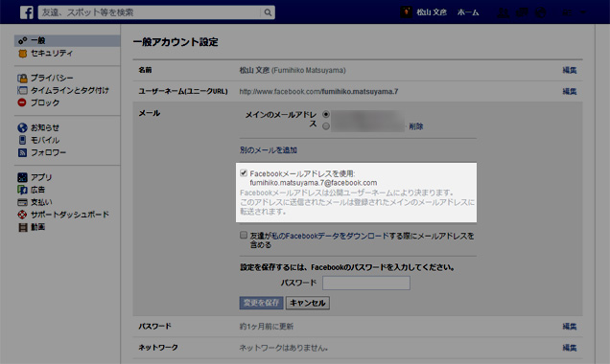610x364 pixels.
Task: Click 削除 link beside email
Action: click(416, 126)
